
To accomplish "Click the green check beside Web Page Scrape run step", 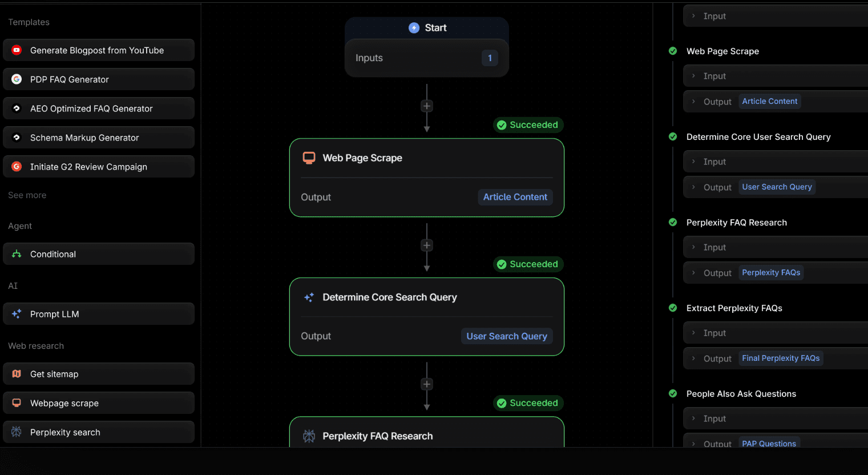I will pyautogui.click(x=673, y=51).
